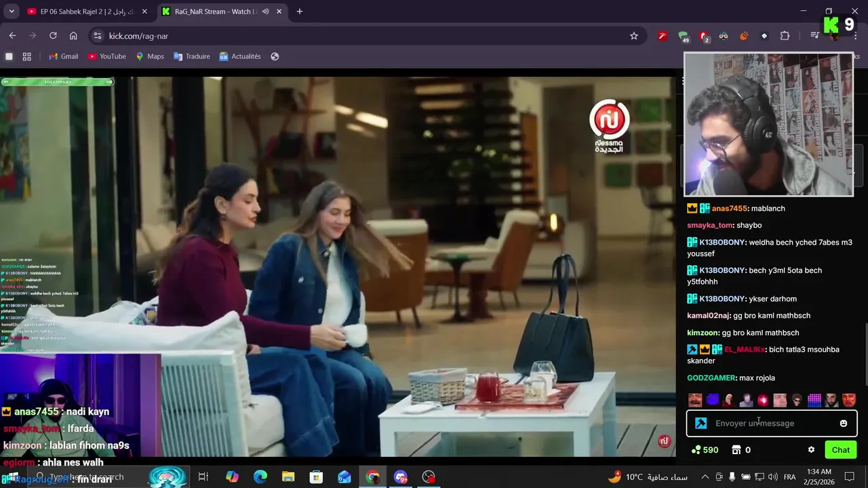Viewport: 868px width, 488px height.
Task: Open the clock showing 1:34 AM
Action: click(819, 476)
